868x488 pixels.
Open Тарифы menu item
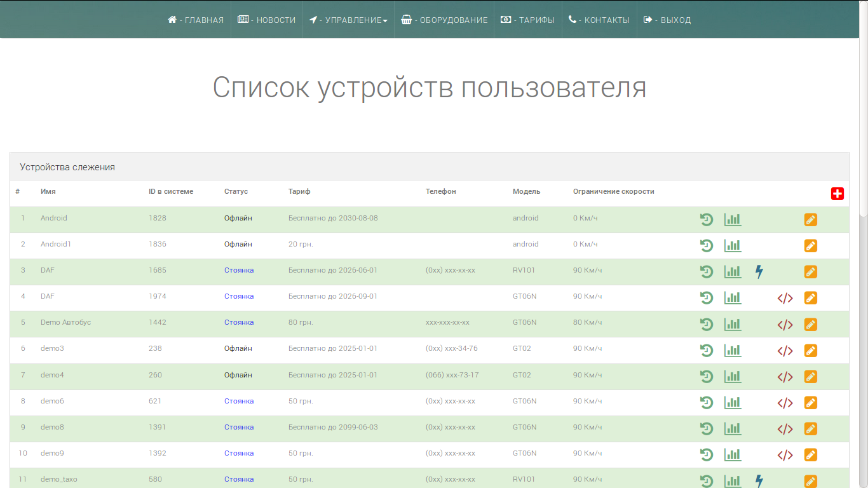pyautogui.click(x=528, y=20)
